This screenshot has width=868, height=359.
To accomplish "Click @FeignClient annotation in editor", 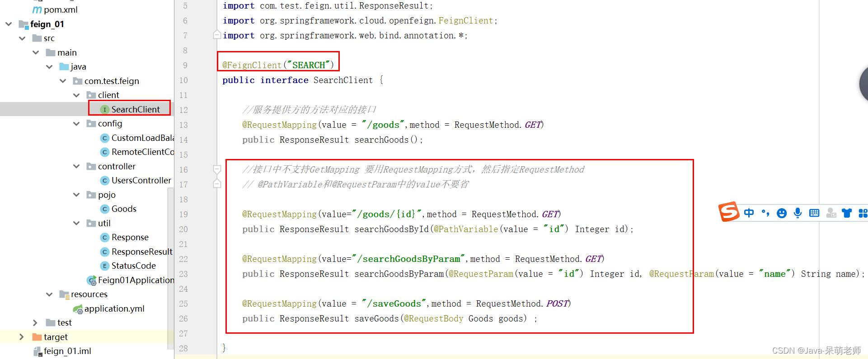I will (x=252, y=65).
